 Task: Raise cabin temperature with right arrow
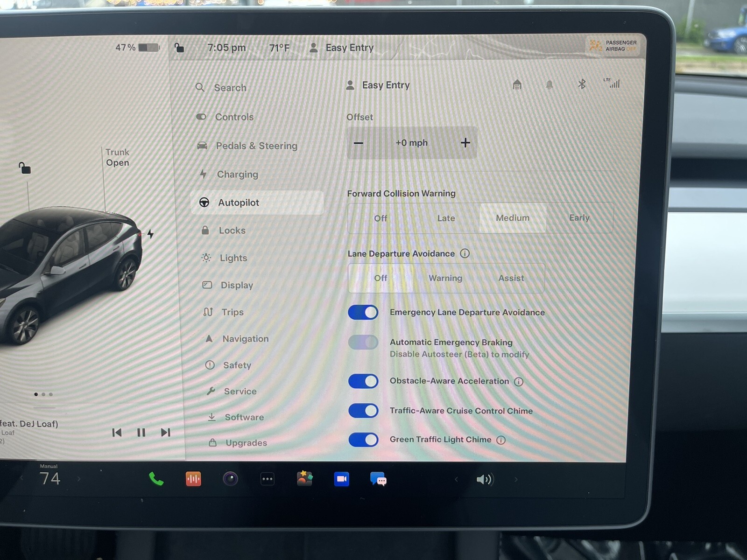(78, 478)
